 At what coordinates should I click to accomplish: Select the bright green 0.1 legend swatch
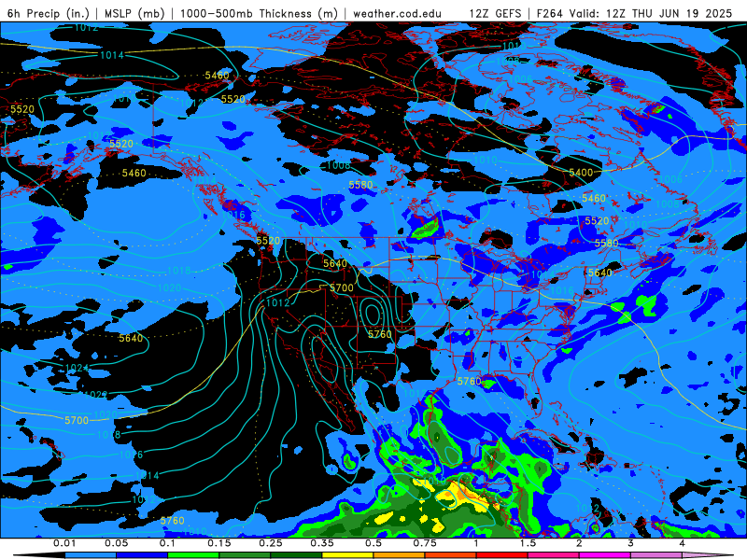[x=193, y=555]
